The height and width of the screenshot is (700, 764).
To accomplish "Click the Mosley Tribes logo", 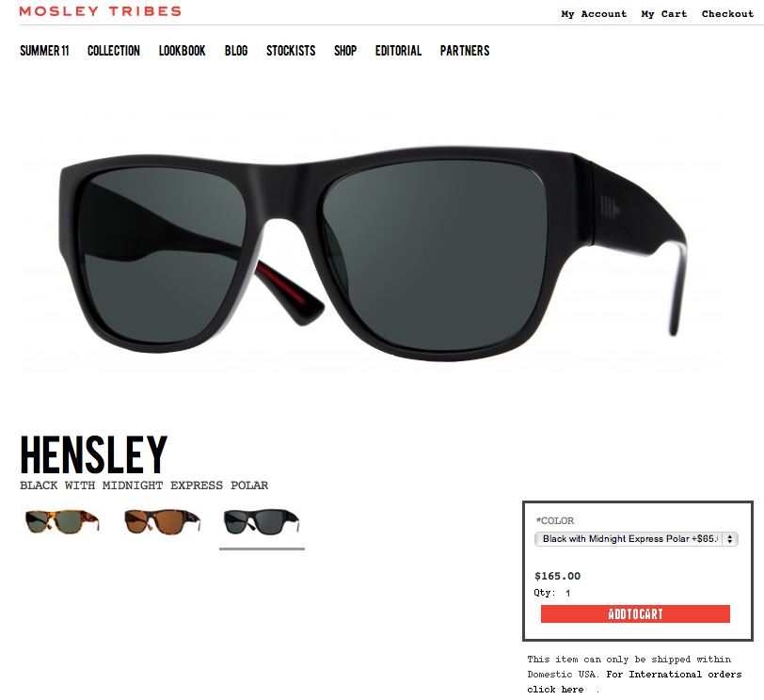I will (101, 11).
